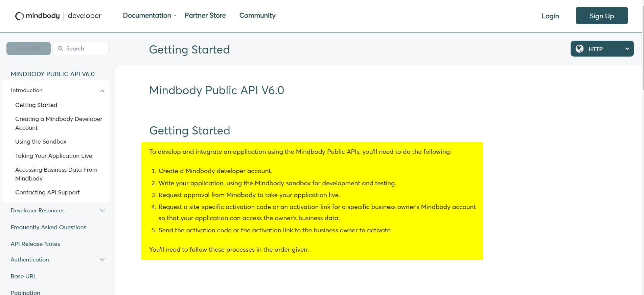Image resolution: width=644 pixels, height=295 pixels.
Task: Open Accessing Business Data From Mindbody
Action: point(56,174)
